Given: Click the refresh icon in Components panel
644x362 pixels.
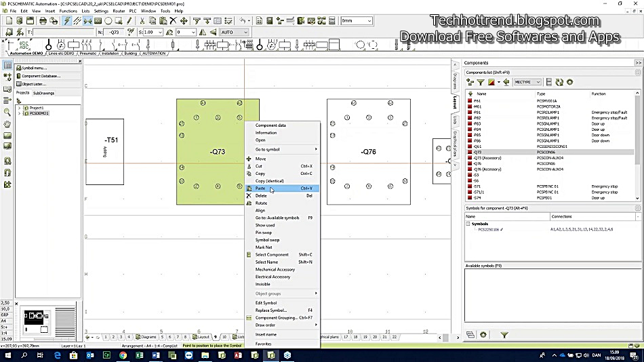Looking at the screenshot, I should (559, 82).
